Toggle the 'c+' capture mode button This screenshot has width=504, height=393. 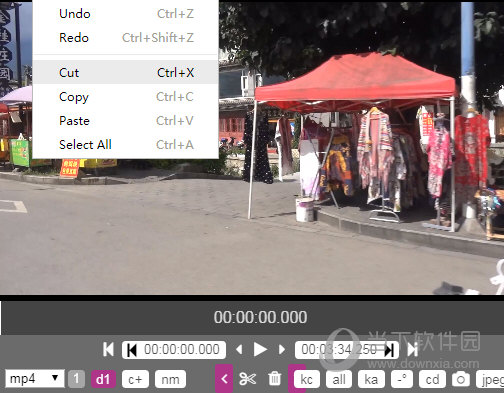coord(135,379)
